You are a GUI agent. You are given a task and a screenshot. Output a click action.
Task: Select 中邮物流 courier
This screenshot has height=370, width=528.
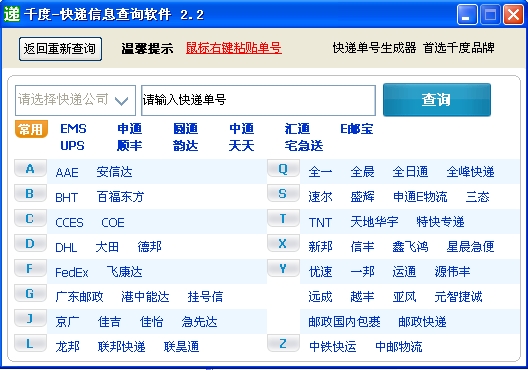coord(399,346)
